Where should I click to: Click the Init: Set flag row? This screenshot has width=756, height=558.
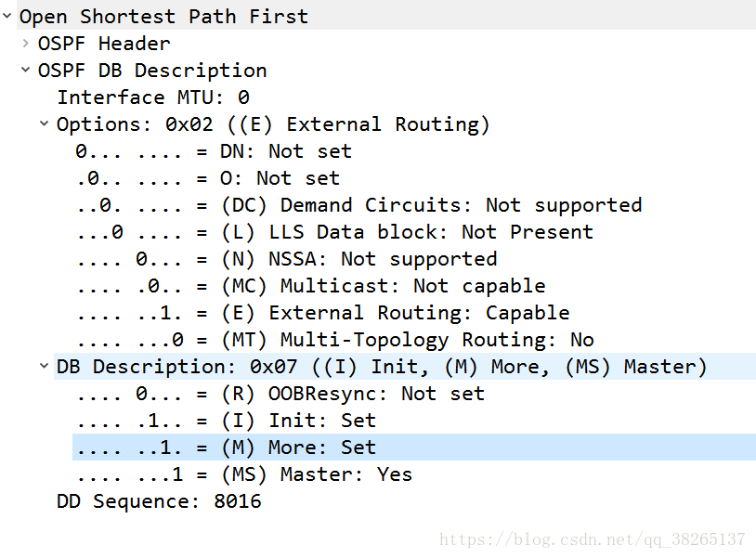226,421
